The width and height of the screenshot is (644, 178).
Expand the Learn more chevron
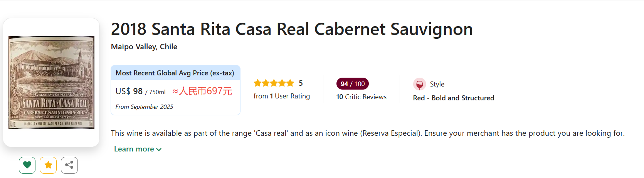pos(159,150)
